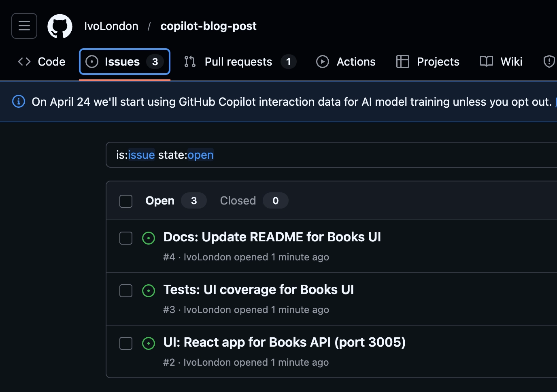Click the Wiki book icon

pos(487,62)
